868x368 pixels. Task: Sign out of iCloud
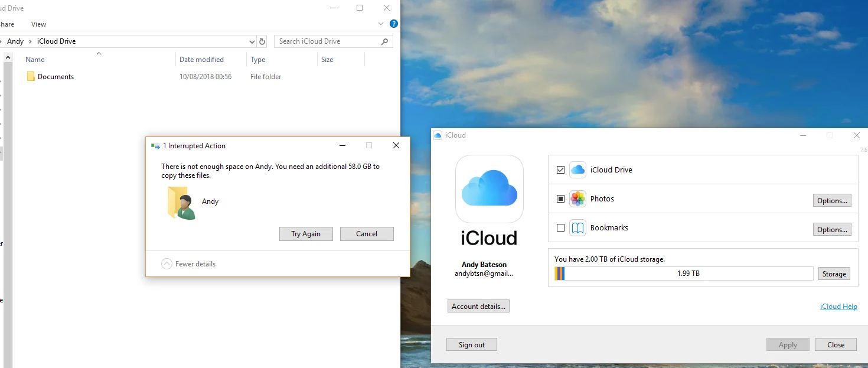click(472, 344)
